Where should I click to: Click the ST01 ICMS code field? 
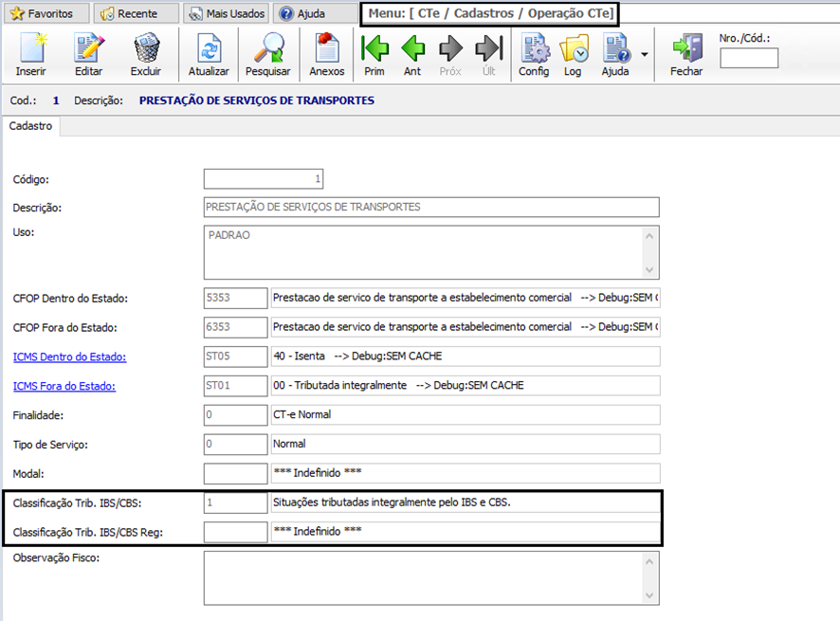click(236, 386)
